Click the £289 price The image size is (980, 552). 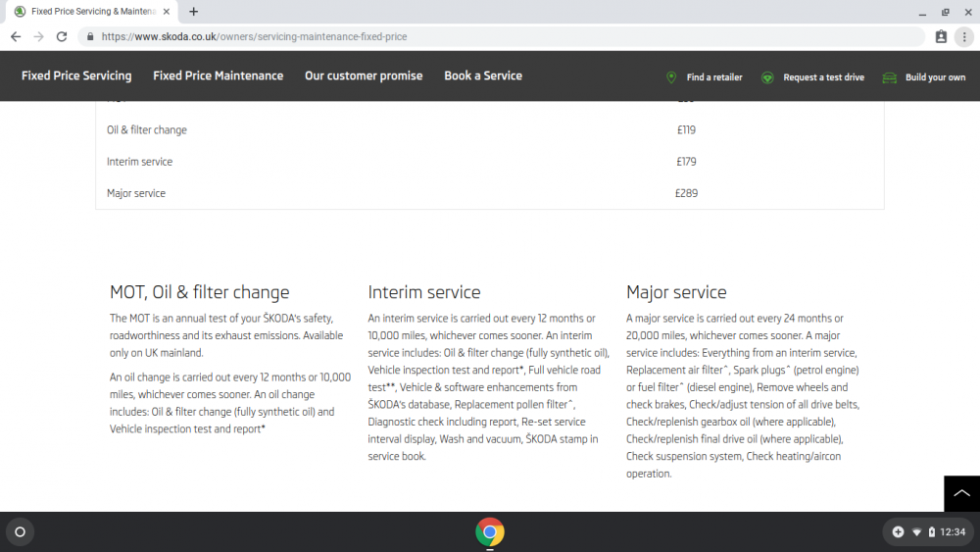pos(686,193)
